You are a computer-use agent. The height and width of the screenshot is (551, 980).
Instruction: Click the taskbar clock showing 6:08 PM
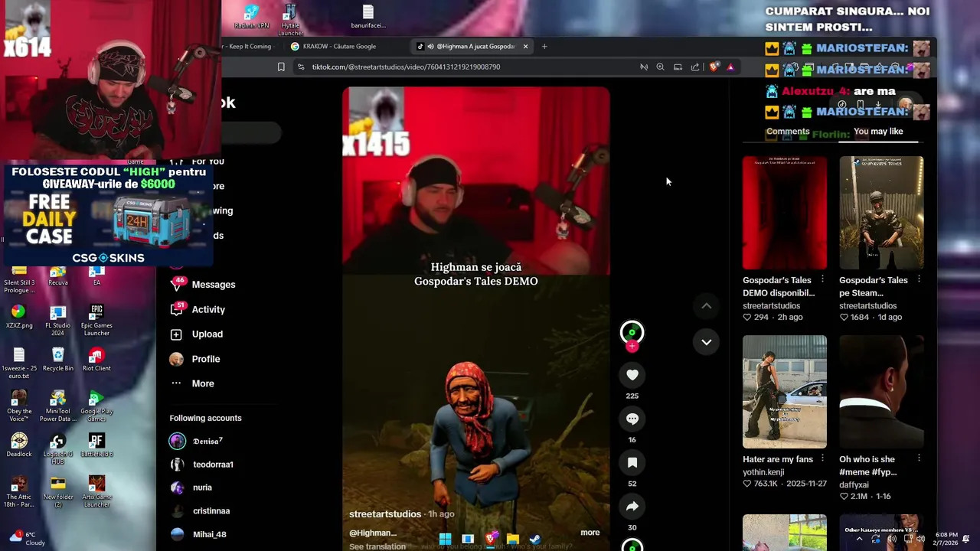click(x=946, y=539)
